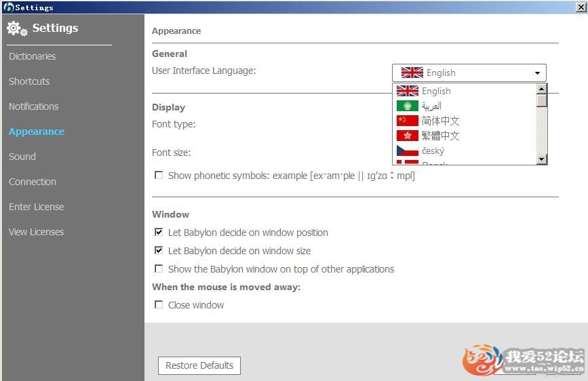Click language list scroll down arrow

(541, 159)
